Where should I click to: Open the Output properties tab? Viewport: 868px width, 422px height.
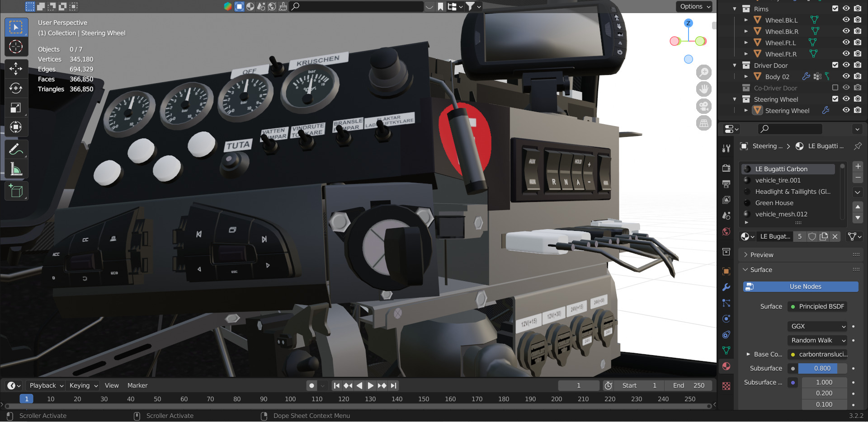tap(726, 184)
